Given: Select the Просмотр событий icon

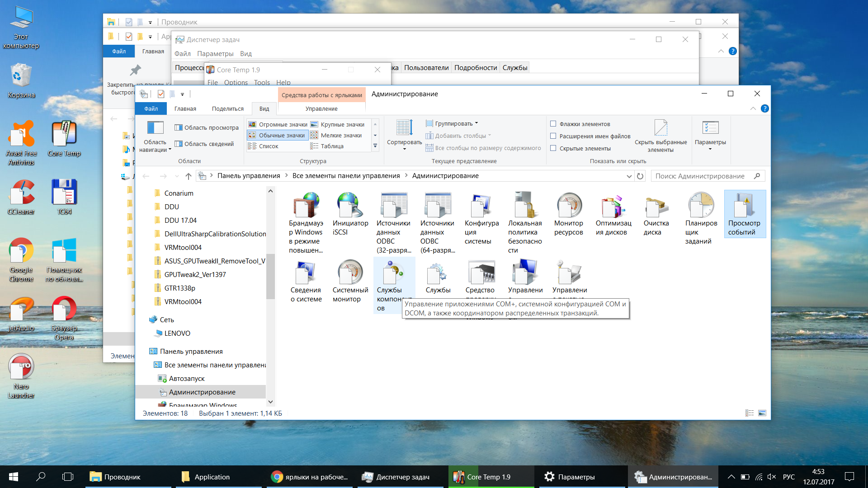Looking at the screenshot, I should 744,206.
